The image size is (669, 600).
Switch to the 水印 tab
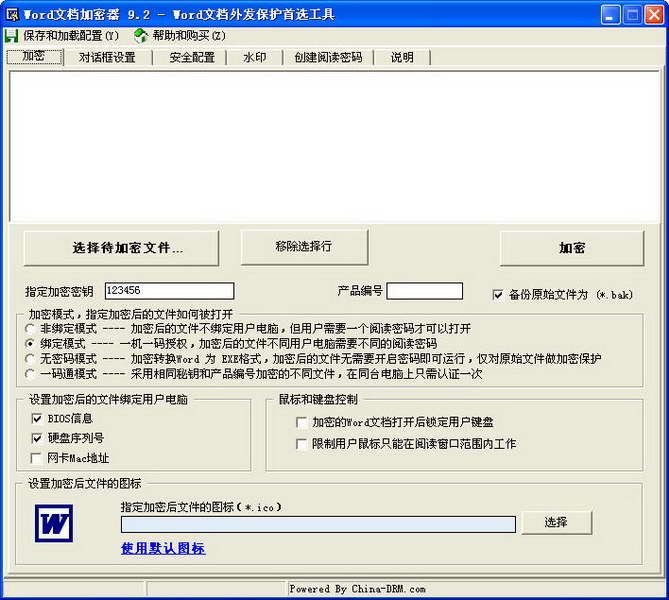tap(255, 57)
